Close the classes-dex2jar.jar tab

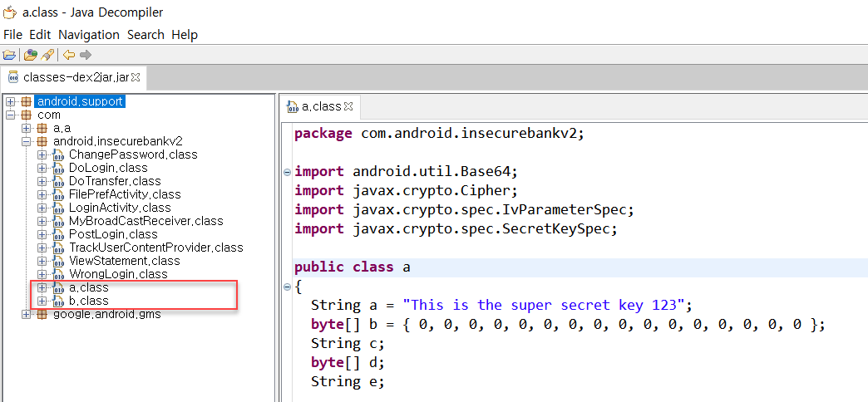136,77
